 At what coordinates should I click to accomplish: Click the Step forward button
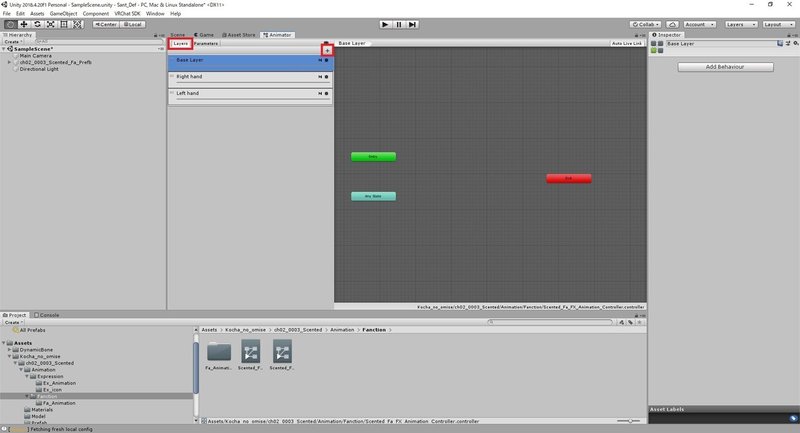click(413, 24)
